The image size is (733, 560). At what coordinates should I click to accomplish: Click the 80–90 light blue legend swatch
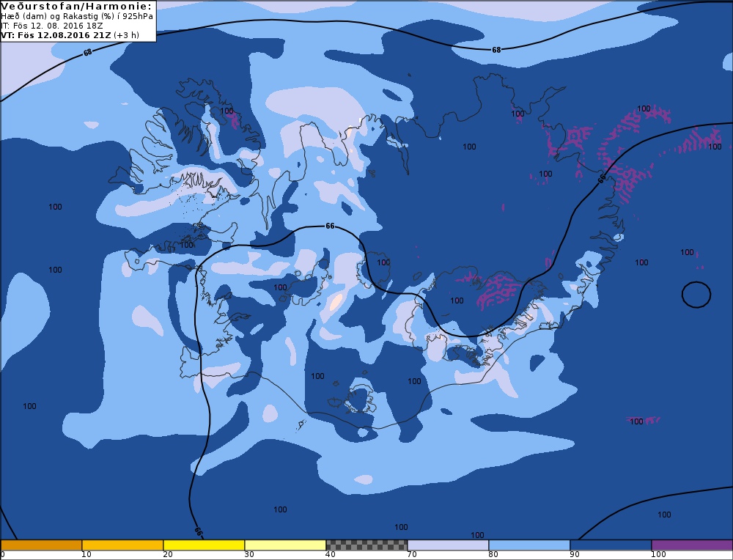[x=529, y=545]
